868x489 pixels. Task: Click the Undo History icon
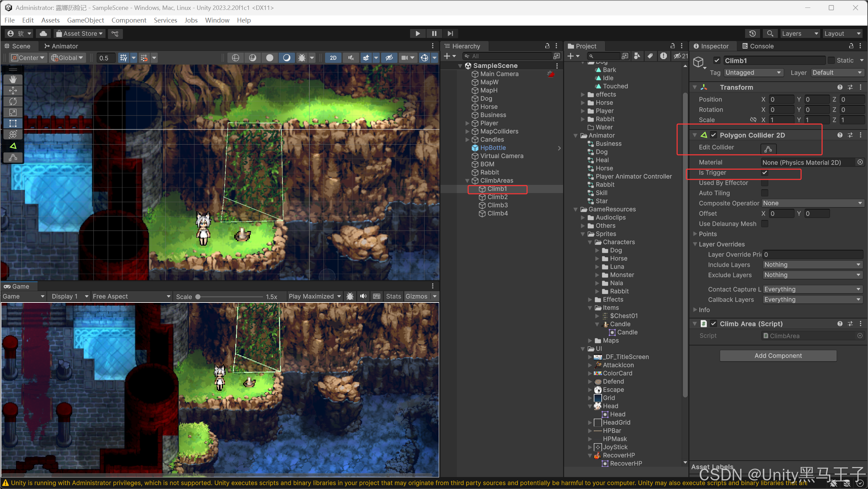click(x=752, y=33)
